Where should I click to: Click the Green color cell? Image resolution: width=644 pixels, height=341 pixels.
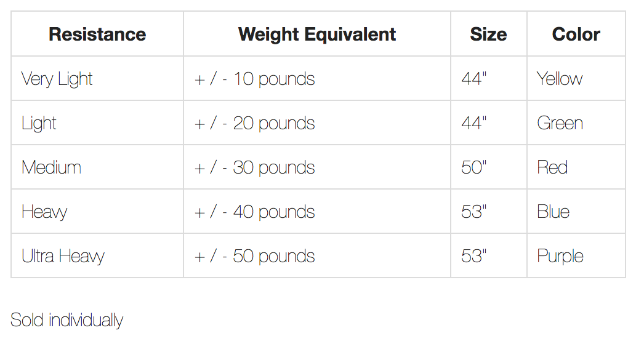560,123
